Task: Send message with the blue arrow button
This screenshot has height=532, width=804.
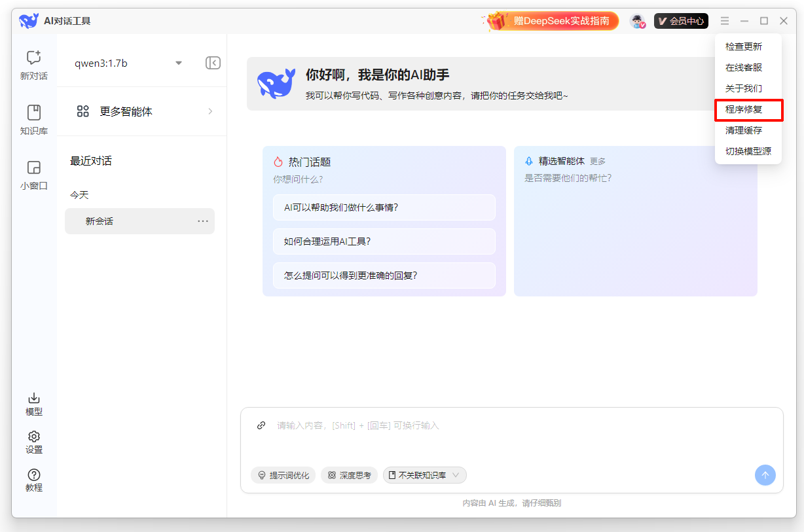Action: coord(765,474)
